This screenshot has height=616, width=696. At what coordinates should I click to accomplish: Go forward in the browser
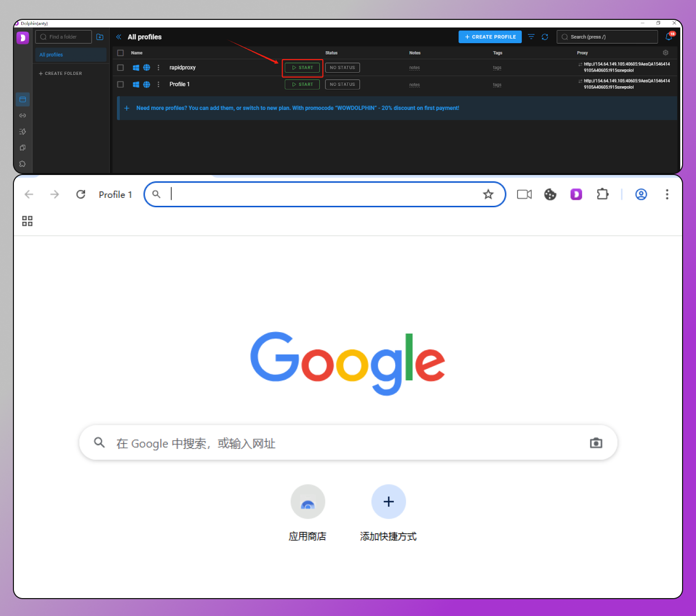pyautogui.click(x=55, y=194)
